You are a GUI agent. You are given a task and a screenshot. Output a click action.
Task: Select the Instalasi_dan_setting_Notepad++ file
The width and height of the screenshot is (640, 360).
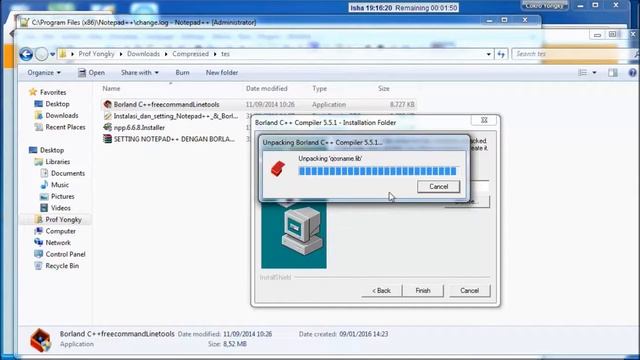(176, 116)
